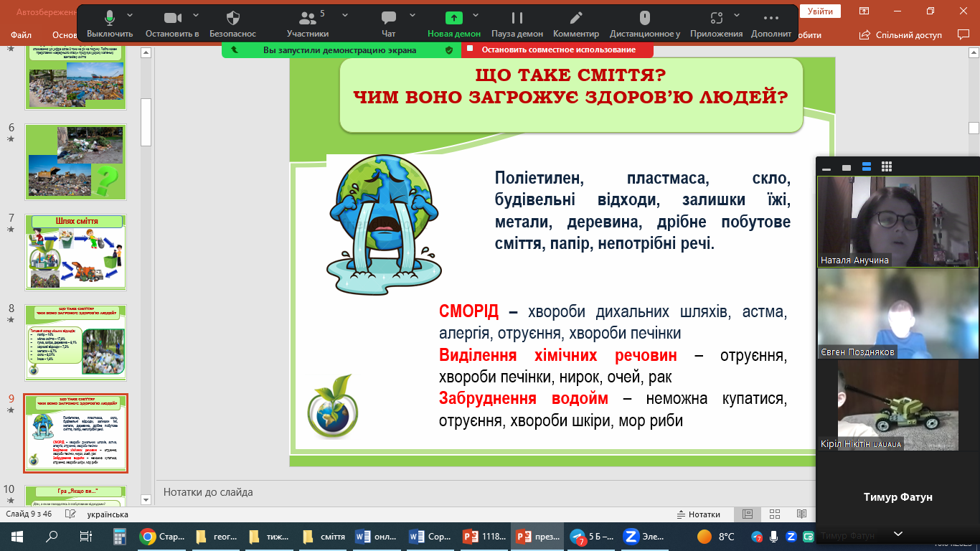This screenshot has height=551, width=980.
Task: Expand participants options arrow
Action: (345, 14)
